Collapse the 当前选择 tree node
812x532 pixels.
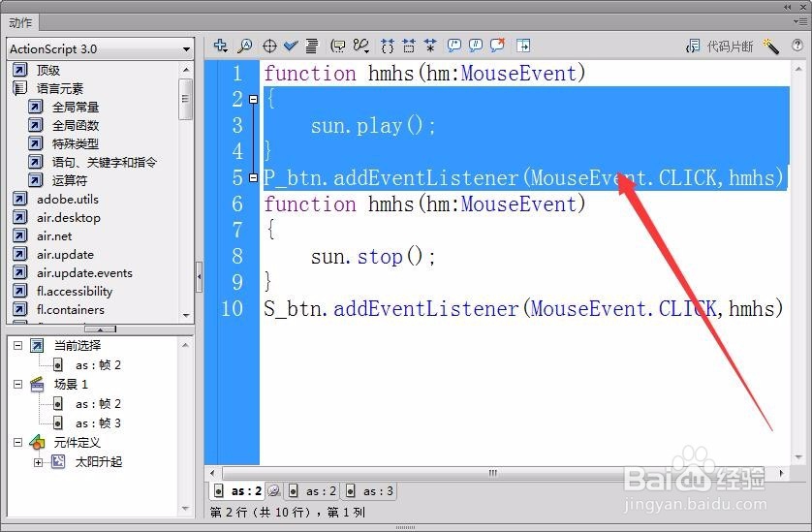(18, 345)
